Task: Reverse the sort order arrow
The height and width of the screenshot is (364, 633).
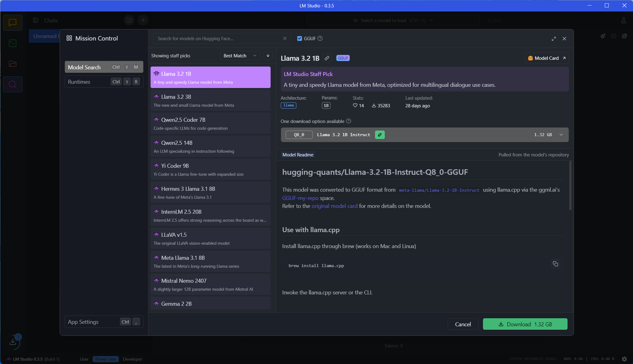Action: [x=268, y=56]
